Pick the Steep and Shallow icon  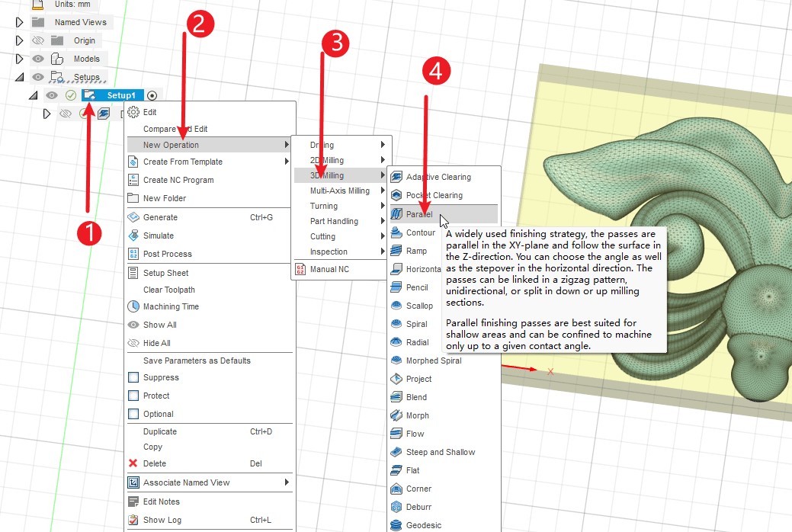point(396,452)
